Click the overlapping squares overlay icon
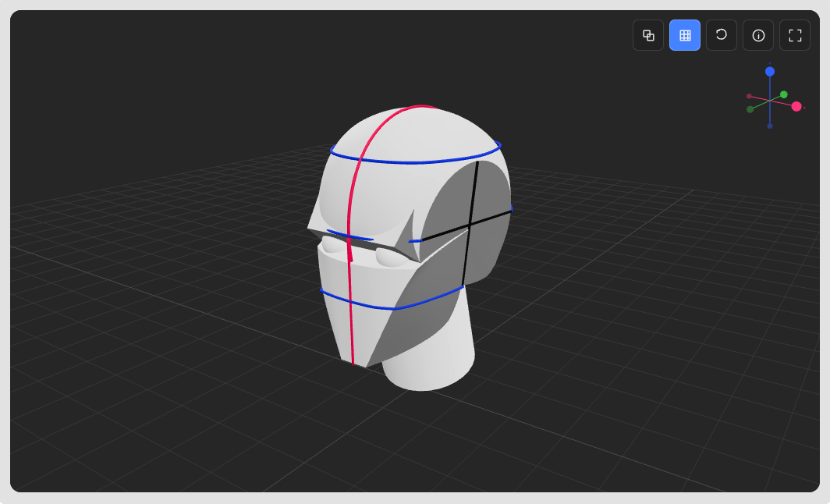830x504 pixels. pos(648,35)
